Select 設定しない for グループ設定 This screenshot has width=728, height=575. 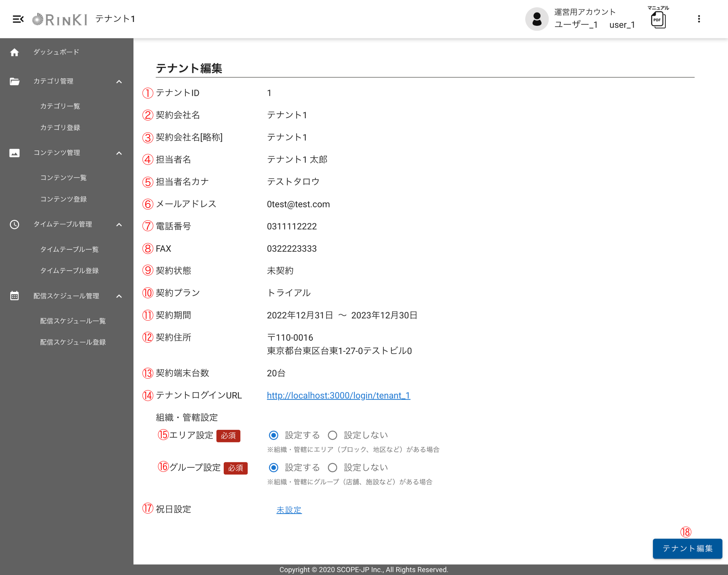(333, 468)
